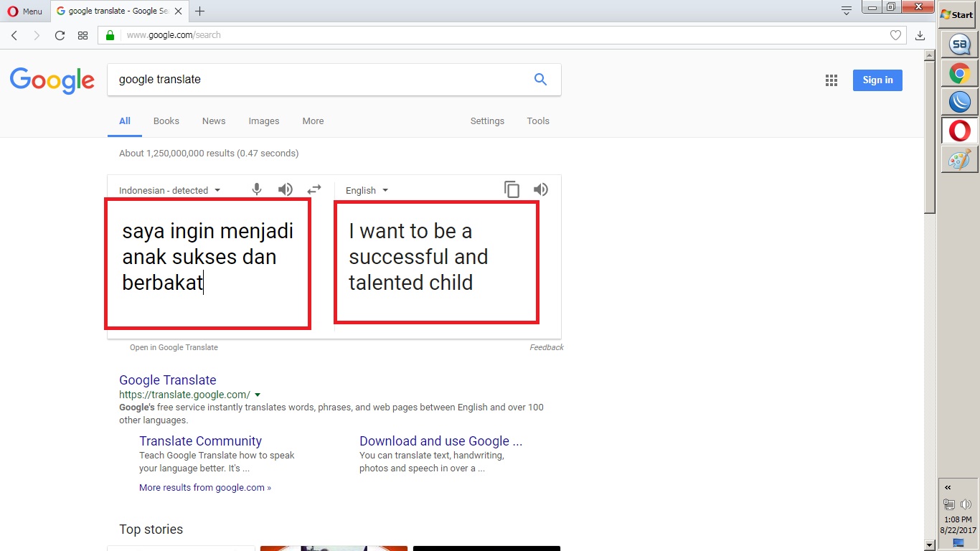Screen dimensions: 980x551
Task: Click the network tray icon
Action: pos(949,504)
